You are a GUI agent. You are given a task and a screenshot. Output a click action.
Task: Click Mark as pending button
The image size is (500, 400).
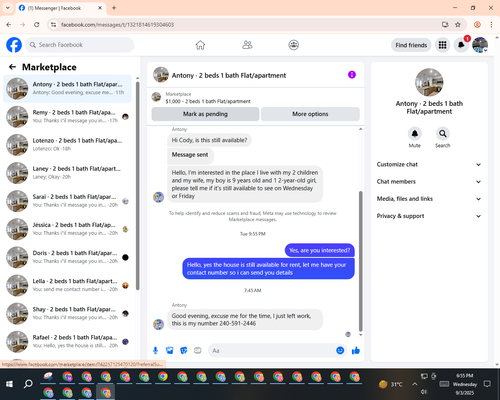[205, 114]
